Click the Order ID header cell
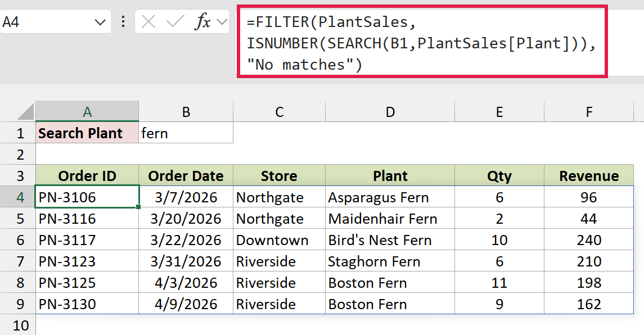 [87, 176]
